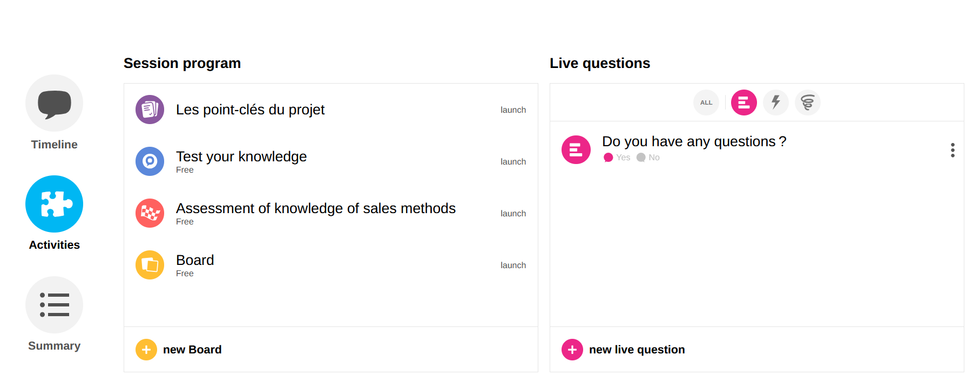Image resolution: width=980 pixels, height=389 pixels.
Task: Open the Summary list icon
Action: coord(54,305)
